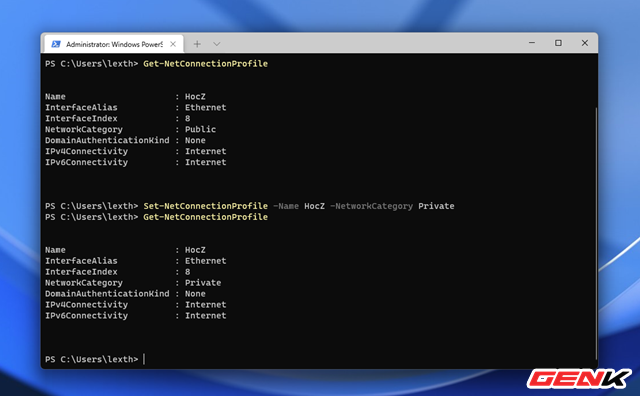Click the first Get-NetConnectionProfile command
The image size is (640, 396).
click(x=205, y=64)
